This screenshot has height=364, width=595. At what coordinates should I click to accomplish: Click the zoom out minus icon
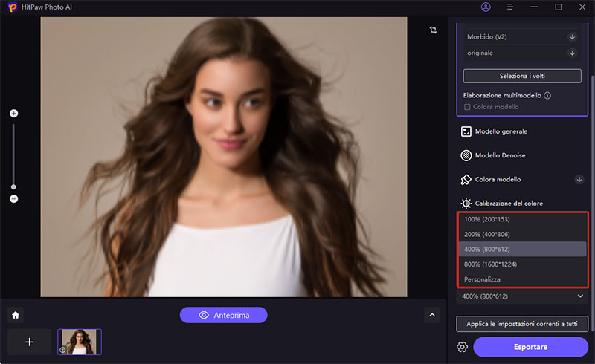(13, 199)
